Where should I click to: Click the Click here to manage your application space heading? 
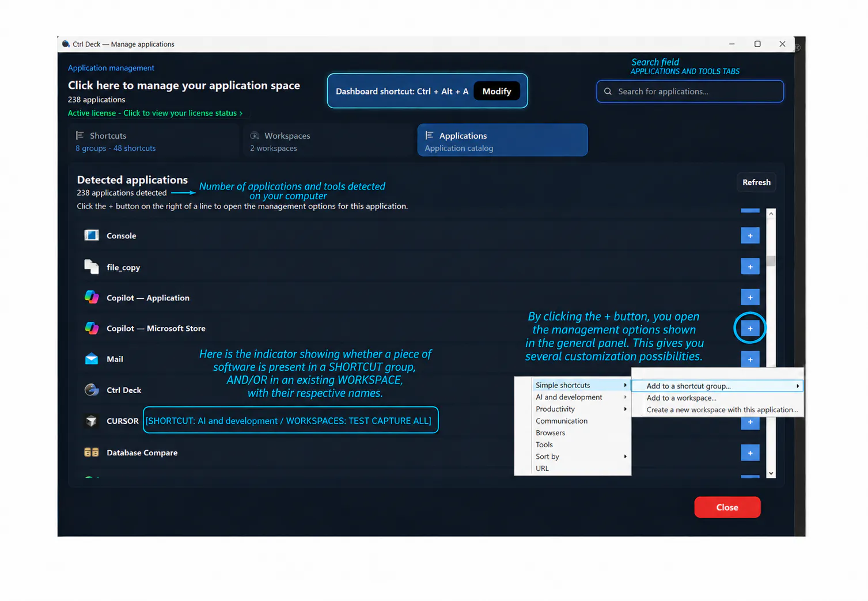(x=184, y=85)
